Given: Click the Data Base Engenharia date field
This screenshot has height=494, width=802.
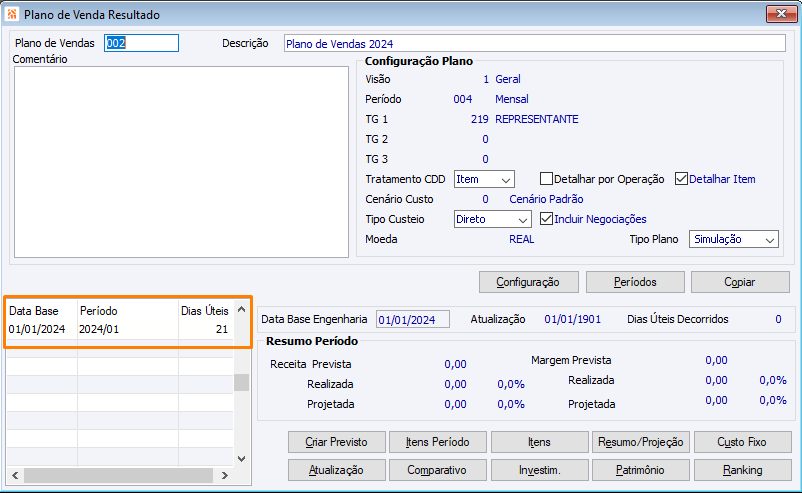Looking at the screenshot, I should pos(412,320).
